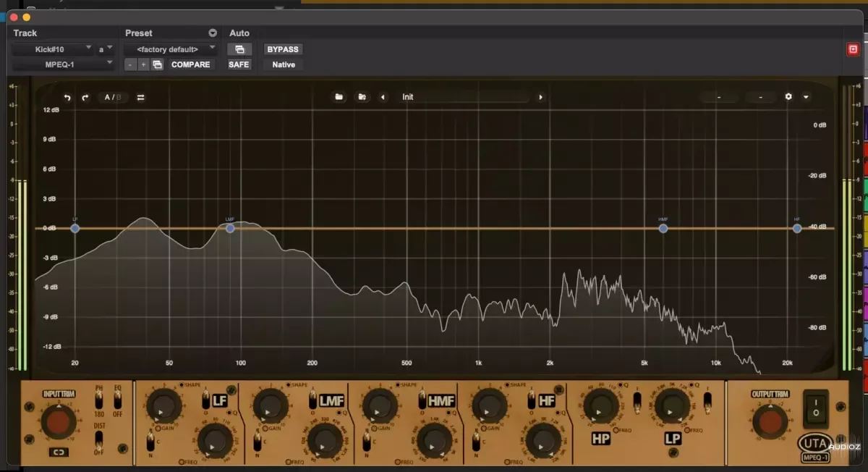The width and height of the screenshot is (868, 472).
Task: Open the plugin settings gear
Action: coord(789,96)
